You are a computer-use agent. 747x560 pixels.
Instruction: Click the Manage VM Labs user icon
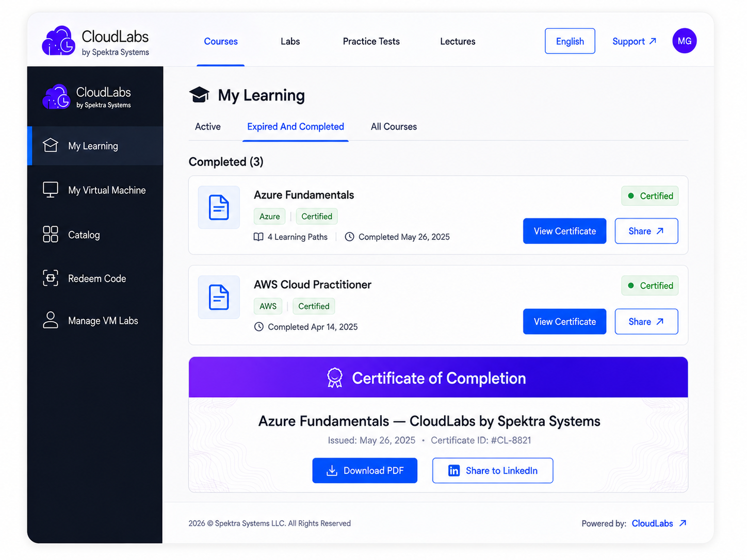[x=51, y=320]
